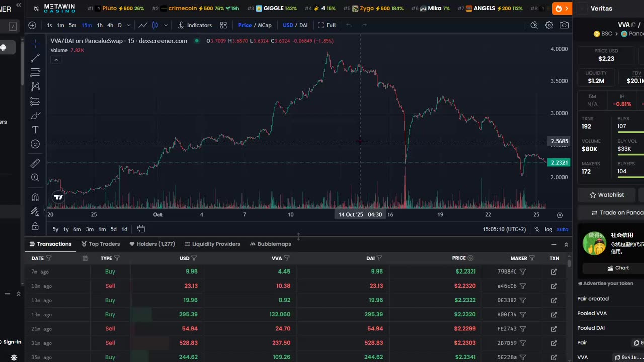This screenshot has width=644, height=362.
Task: Open the Indicators dialog
Action: (x=195, y=25)
